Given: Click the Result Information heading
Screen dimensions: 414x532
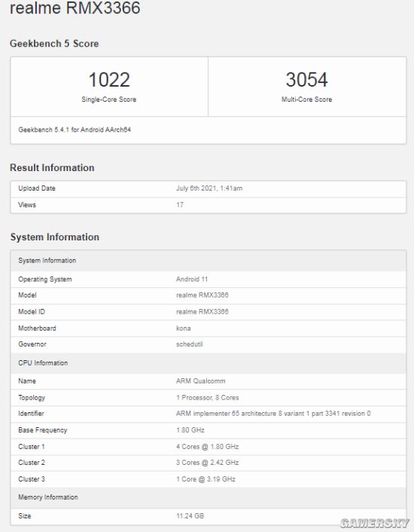Looking at the screenshot, I should pyautogui.click(x=52, y=167).
